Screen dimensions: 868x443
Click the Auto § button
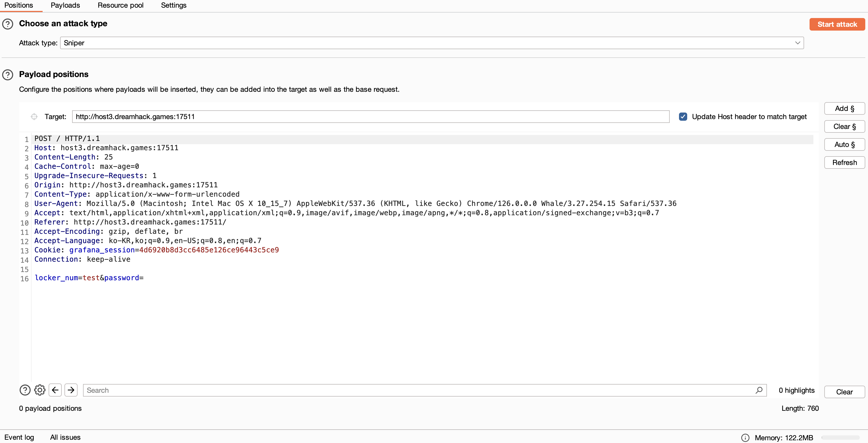pos(845,144)
